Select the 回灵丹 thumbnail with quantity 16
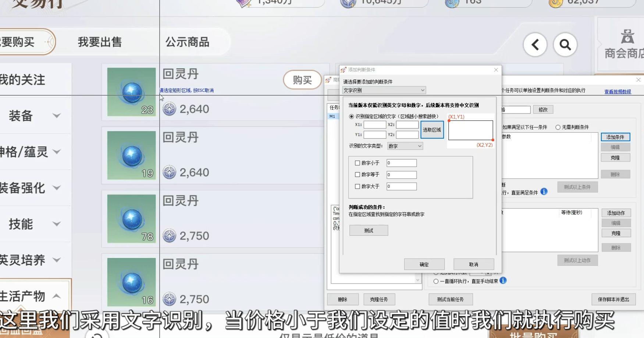The image size is (644, 338). [131, 282]
